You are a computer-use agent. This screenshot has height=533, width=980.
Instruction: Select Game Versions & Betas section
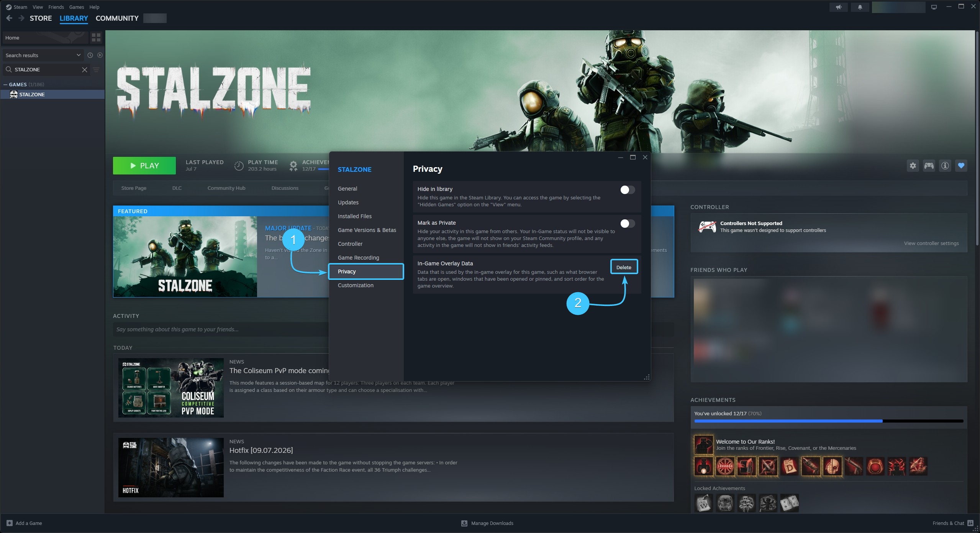366,230
